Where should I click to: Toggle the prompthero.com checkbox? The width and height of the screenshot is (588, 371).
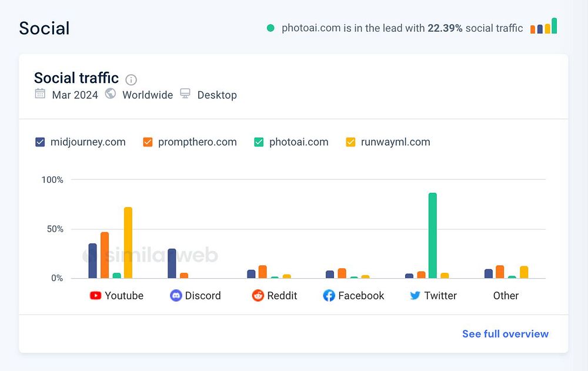pos(148,142)
